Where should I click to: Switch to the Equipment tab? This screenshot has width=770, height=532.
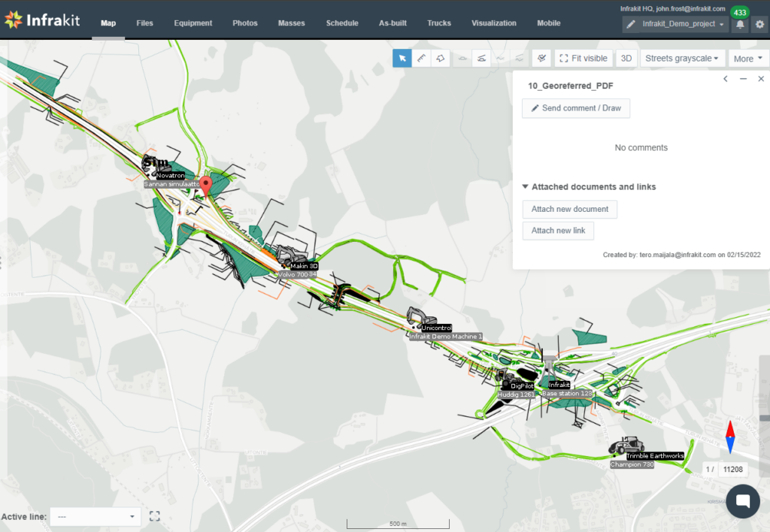click(192, 23)
